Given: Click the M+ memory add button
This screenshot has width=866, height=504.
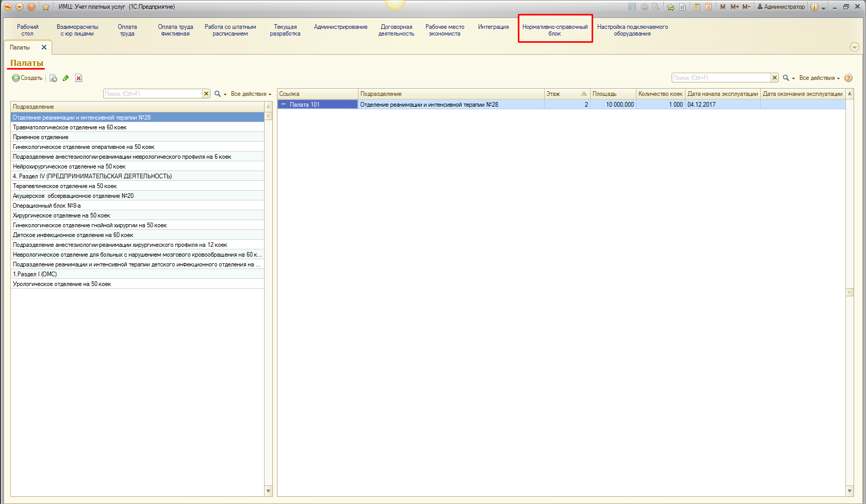Looking at the screenshot, I should tap(734, 7).
